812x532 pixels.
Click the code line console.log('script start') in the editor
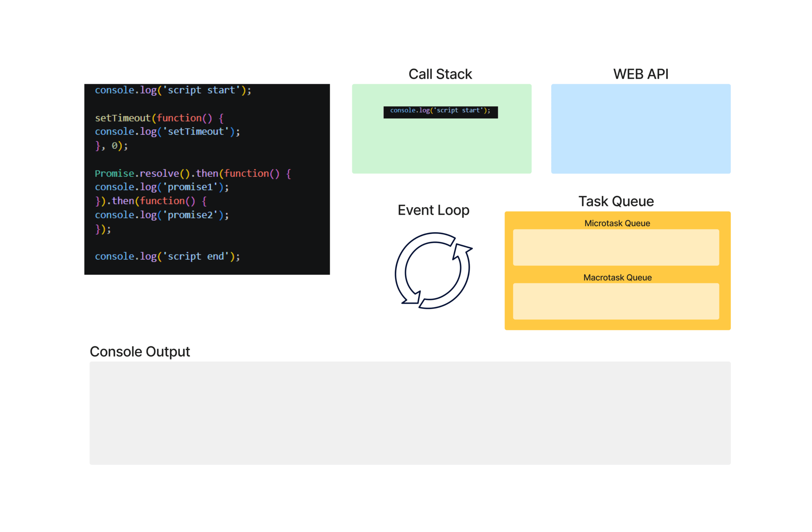[x=173, y=90]
